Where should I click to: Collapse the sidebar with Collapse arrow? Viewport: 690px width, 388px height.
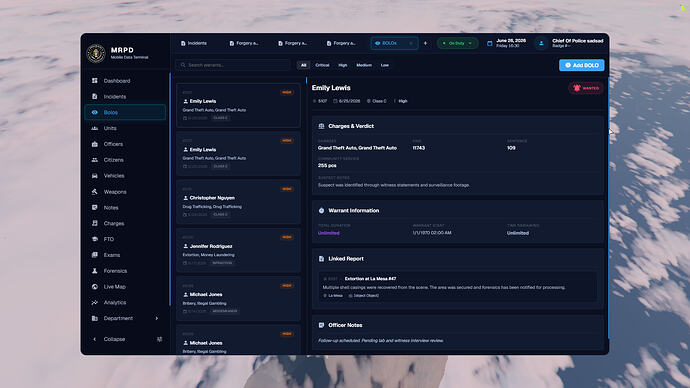95,339
